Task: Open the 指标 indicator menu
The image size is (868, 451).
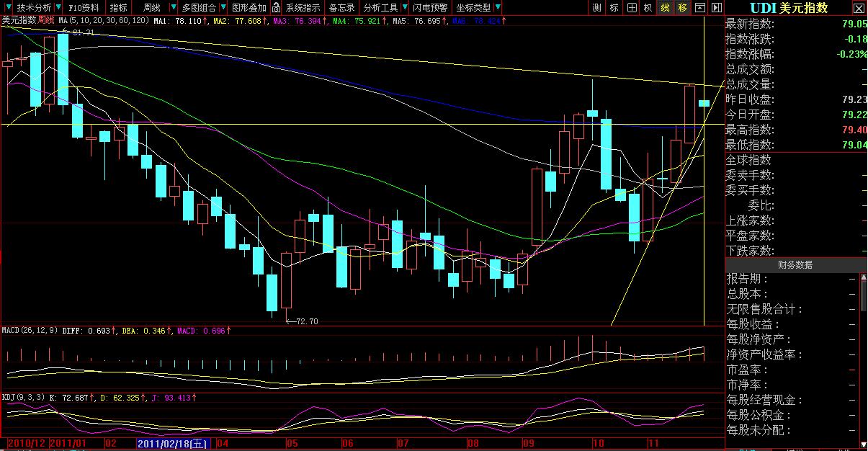Action: (x=119, y=8)
